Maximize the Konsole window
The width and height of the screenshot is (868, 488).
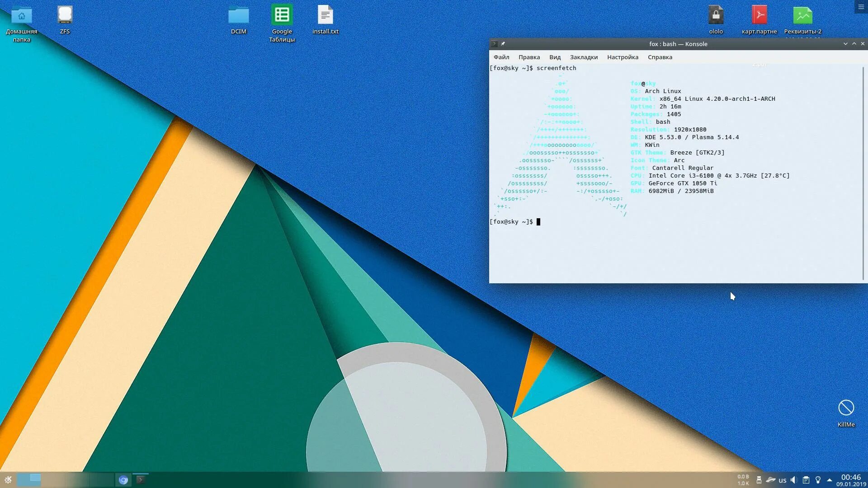click(854, 44)
